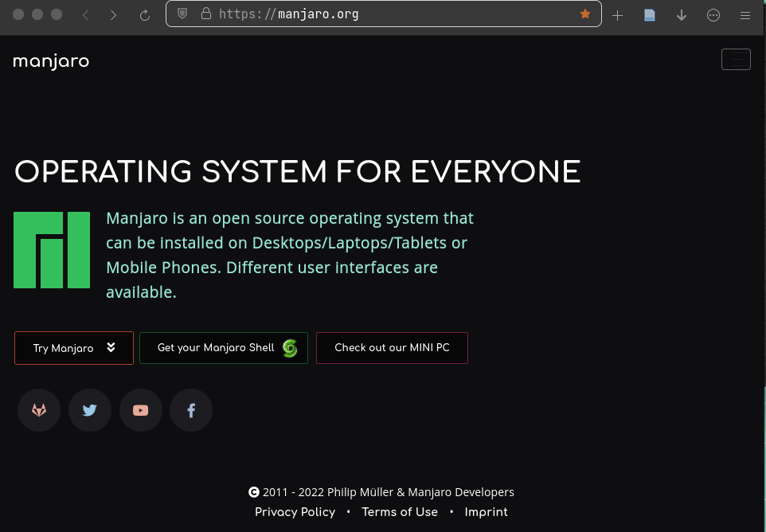The height and width of the screenshot is (532, 766).
Task: Open the Facebook social icon
Action: click(x=191, y=410)
